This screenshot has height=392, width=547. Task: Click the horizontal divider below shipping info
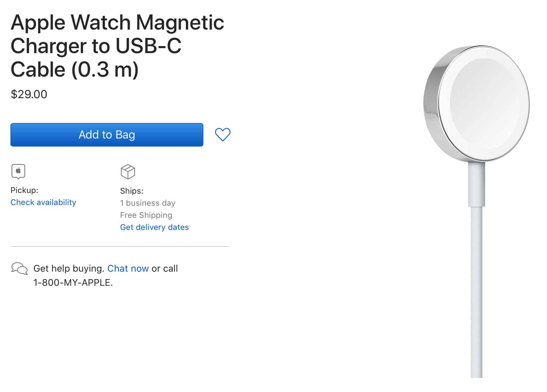point(120,246)
